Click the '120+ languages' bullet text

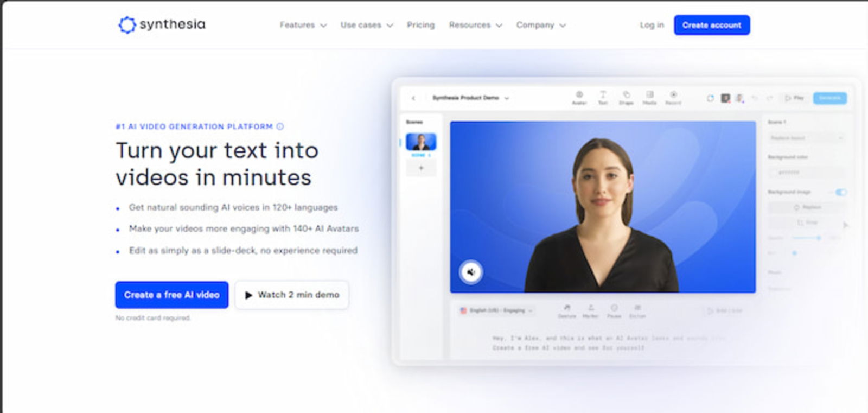(x=233, y=207)
